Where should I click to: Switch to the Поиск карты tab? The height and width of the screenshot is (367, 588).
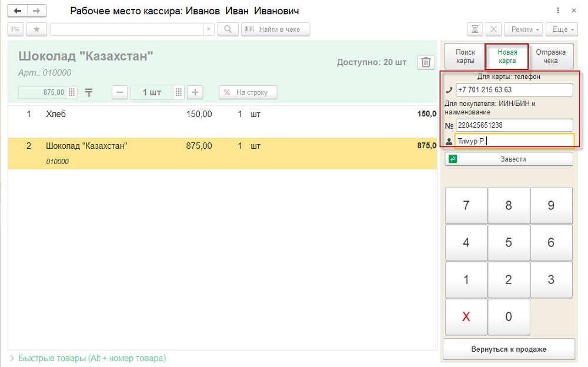[465, 56]
